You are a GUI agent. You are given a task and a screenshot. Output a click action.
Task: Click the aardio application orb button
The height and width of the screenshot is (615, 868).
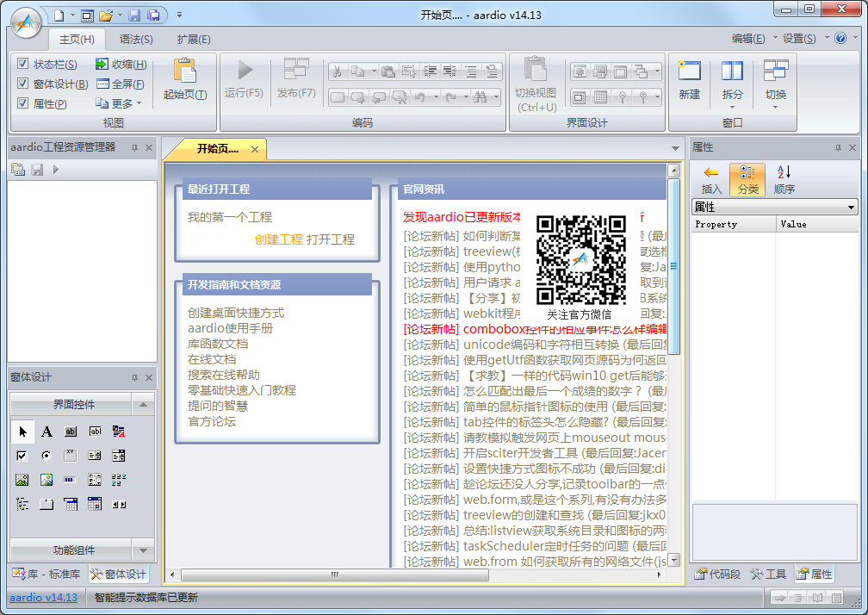tap(26, 22)
